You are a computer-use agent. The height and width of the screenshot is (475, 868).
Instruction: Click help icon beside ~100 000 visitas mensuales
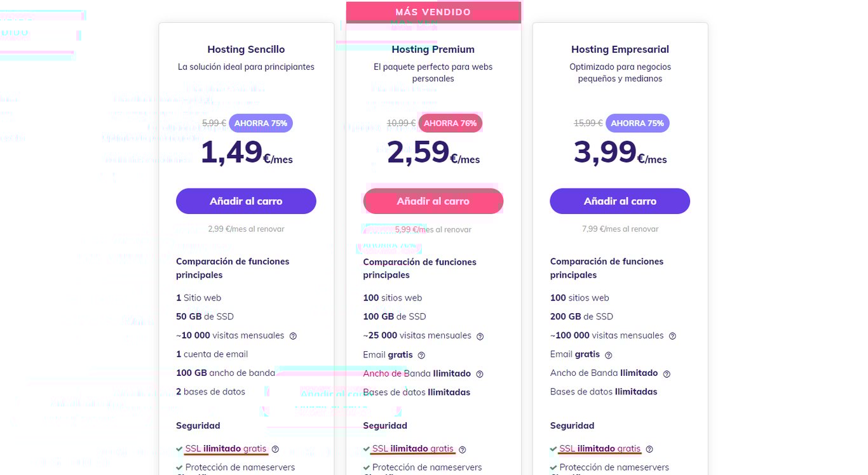click(x=672, y=336)
